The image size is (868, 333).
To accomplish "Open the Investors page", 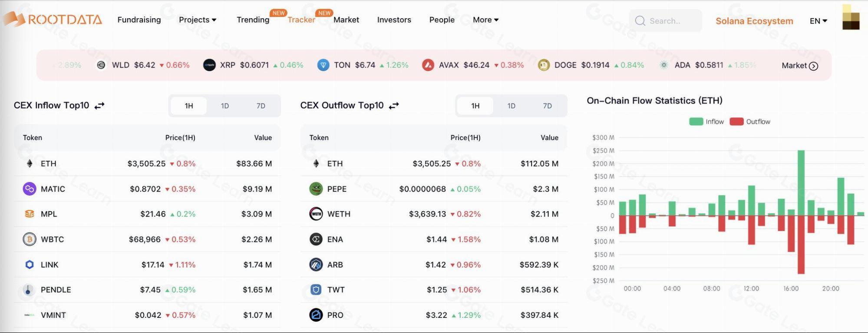I will click(x=394, y=20).
